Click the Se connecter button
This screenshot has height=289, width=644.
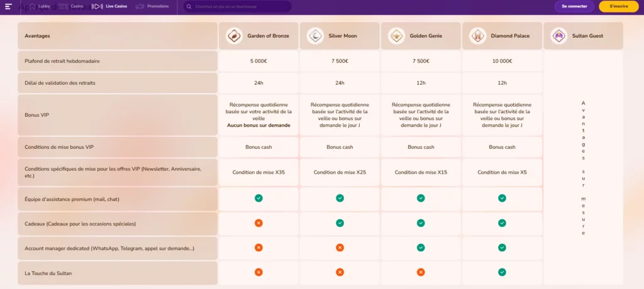point(574,6)
